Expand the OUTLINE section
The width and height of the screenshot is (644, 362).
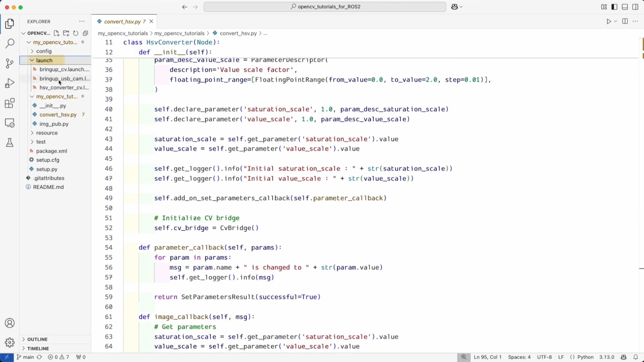click(x=37, y=339)
